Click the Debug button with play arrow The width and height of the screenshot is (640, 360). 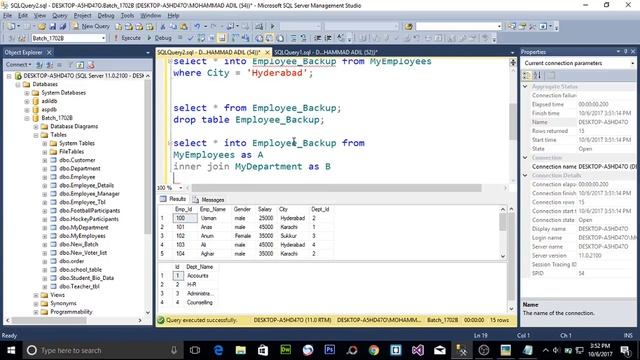point(159,38)
